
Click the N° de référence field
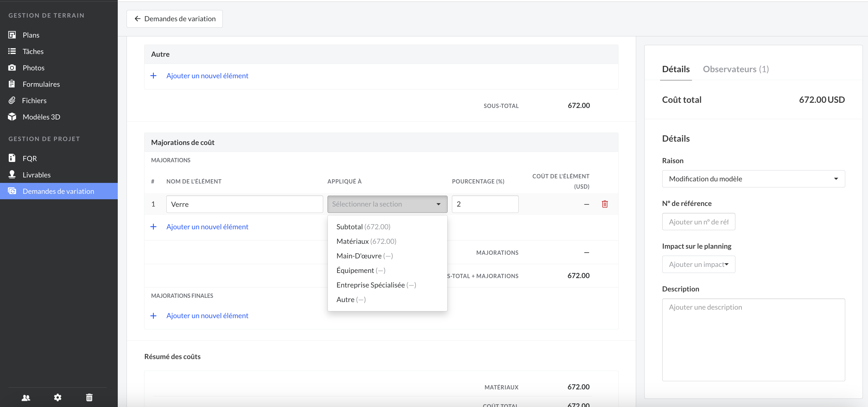[x=699, y=221]
